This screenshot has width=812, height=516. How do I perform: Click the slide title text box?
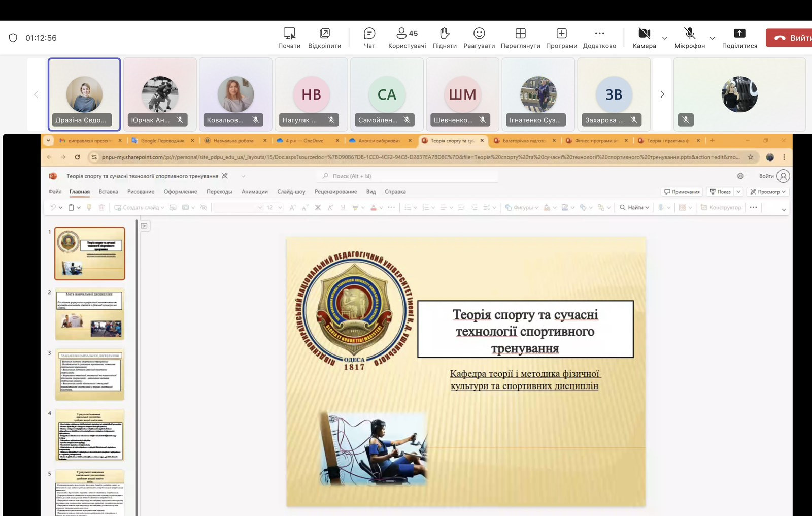coord(525,330)
